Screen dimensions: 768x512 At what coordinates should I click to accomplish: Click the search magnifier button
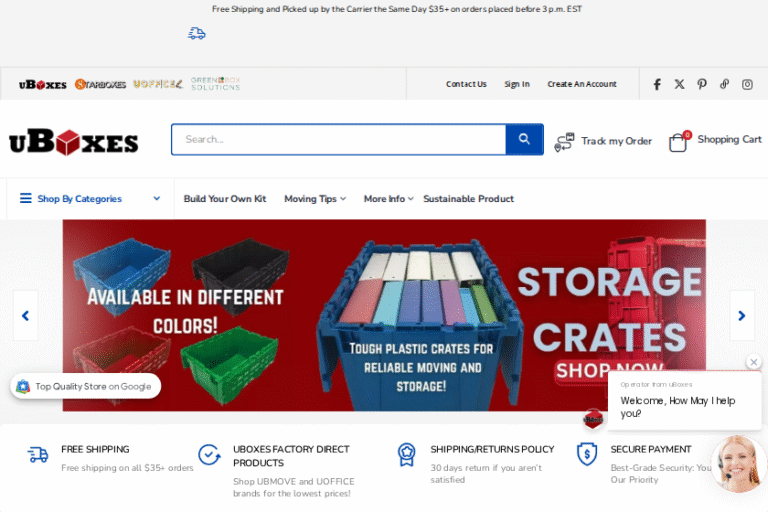pyautogui.click(x=524, y=140)
